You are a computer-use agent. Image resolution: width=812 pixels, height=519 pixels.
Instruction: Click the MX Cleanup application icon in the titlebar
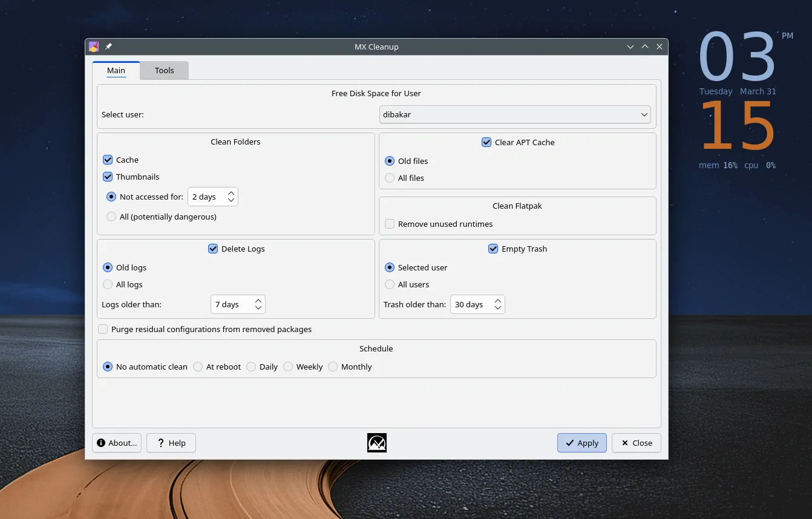(94, 47)
